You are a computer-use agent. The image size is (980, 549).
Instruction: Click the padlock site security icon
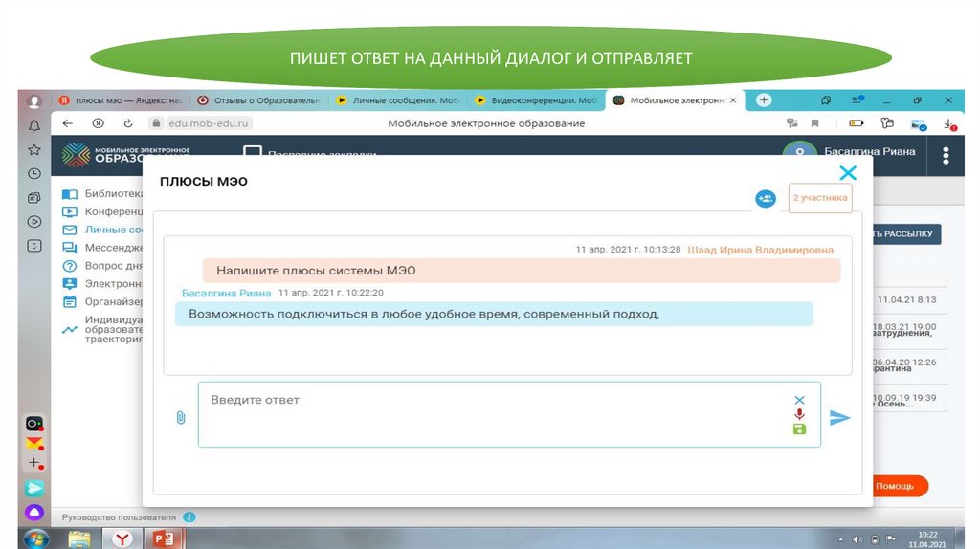pyautogui.click(x=156, y=123)
